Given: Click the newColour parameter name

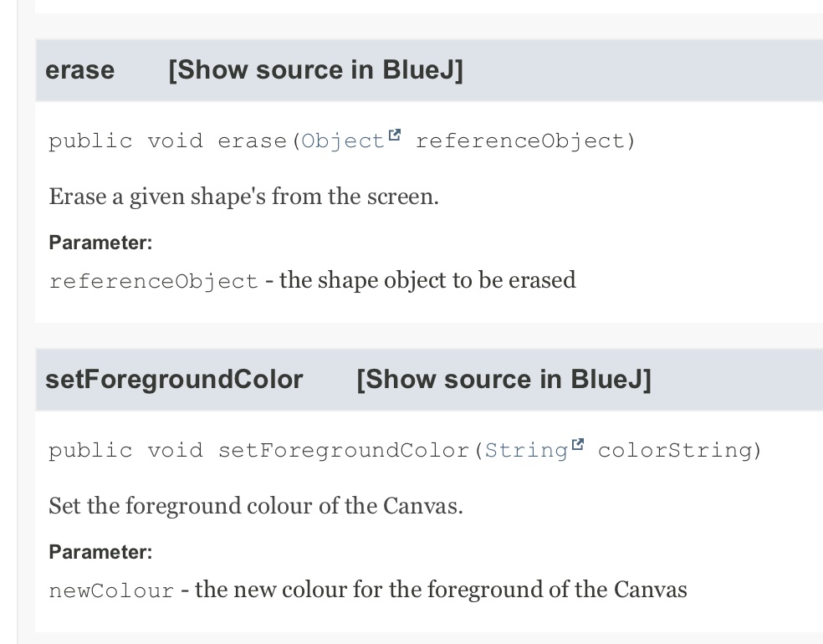Looking at the screenshot, I should [x=111, y=590].
